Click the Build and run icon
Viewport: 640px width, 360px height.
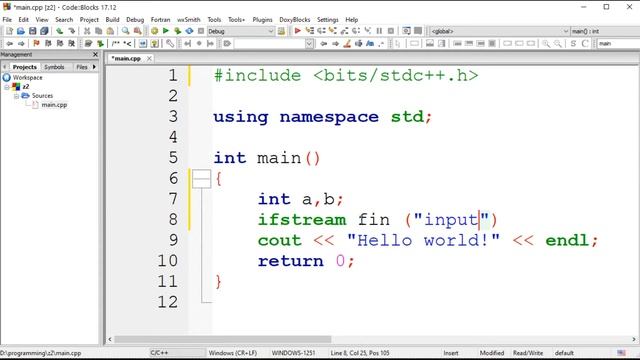coord(178,31)
